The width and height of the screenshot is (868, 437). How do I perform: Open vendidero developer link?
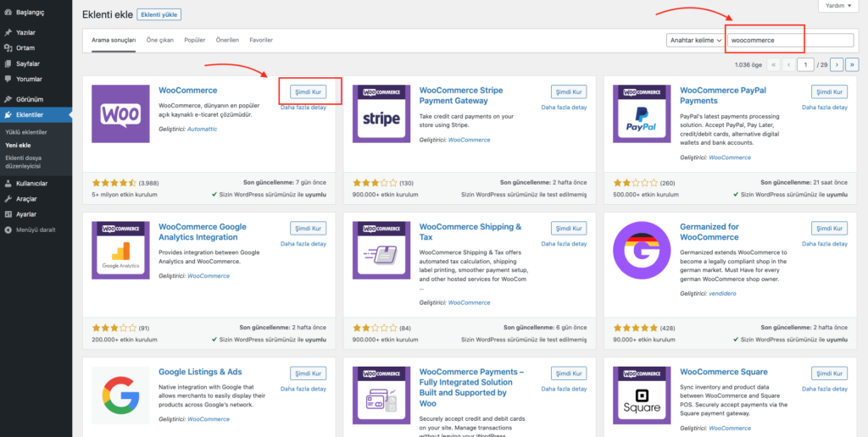point(722,293)
